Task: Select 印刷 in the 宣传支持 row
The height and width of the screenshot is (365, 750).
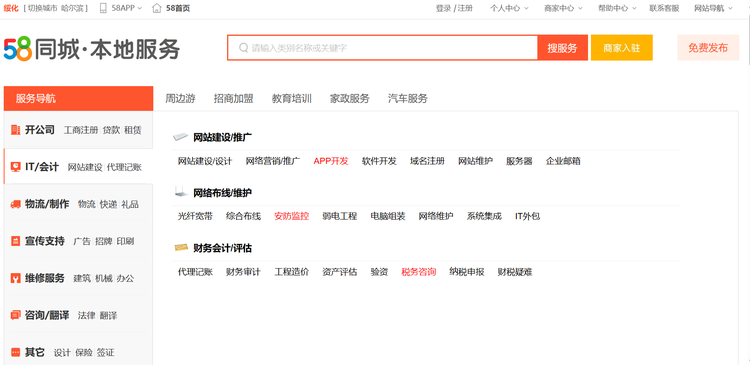Action: 125,241
